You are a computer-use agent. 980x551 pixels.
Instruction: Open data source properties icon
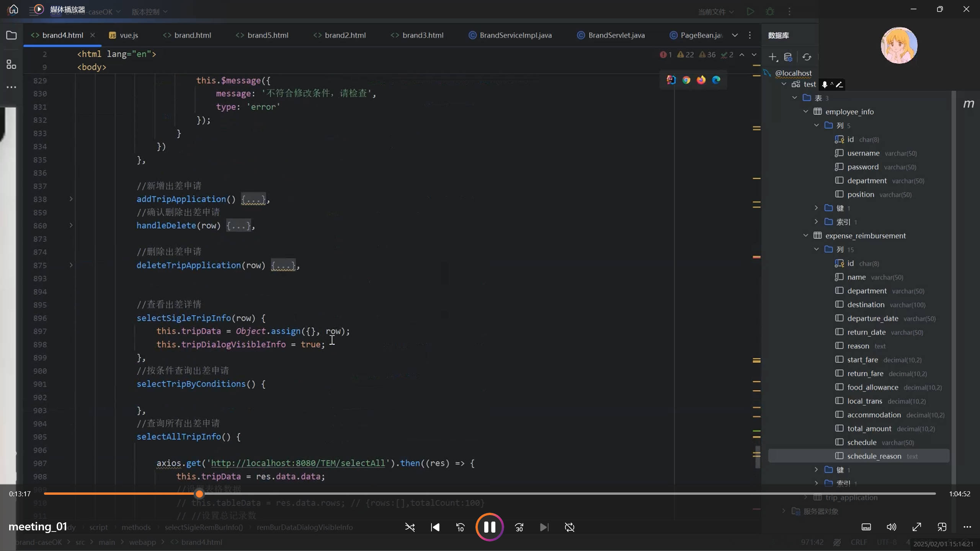pos(788,57)
